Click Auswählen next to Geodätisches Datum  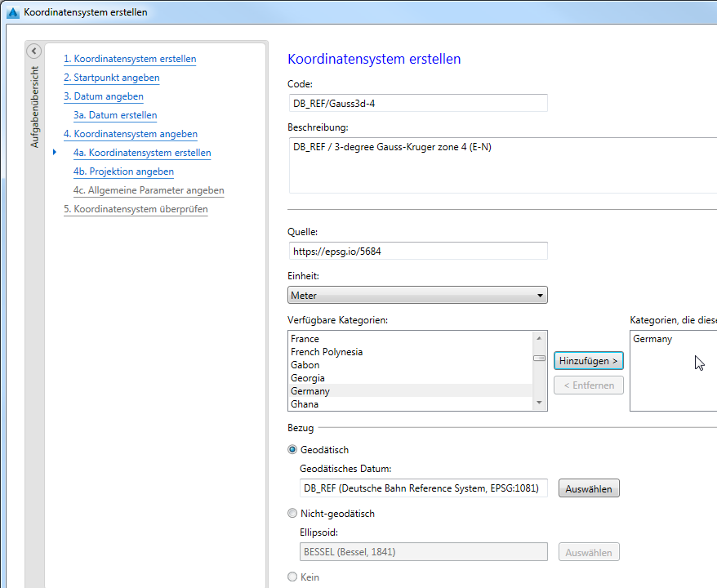point(589,488)
